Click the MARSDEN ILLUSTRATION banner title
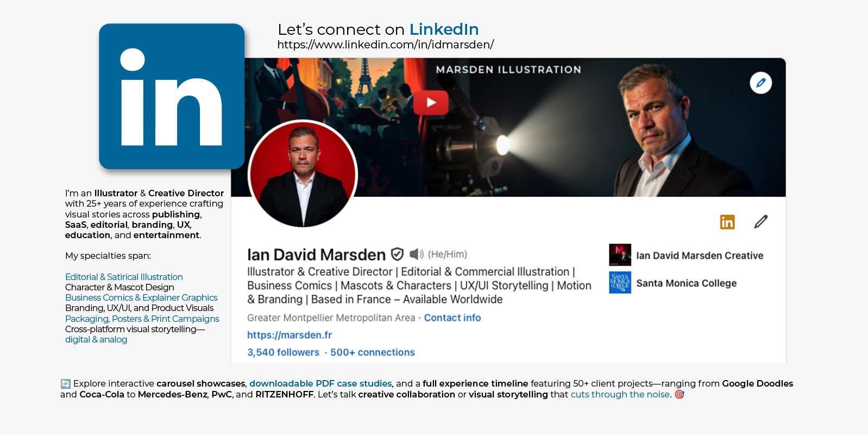Screen dimensions: 868x435 (x=508, y=70)
